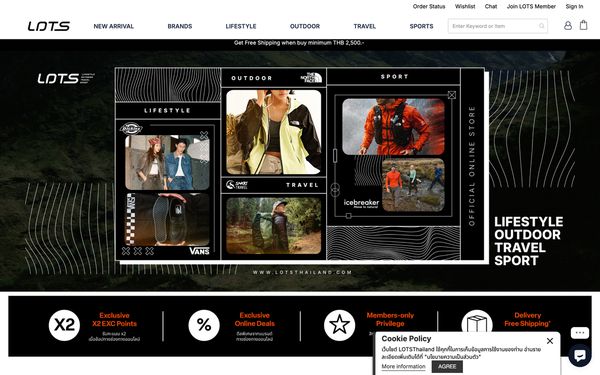Click the North Face jacket banner photo
600x375 pixels.
coord(274,132)
